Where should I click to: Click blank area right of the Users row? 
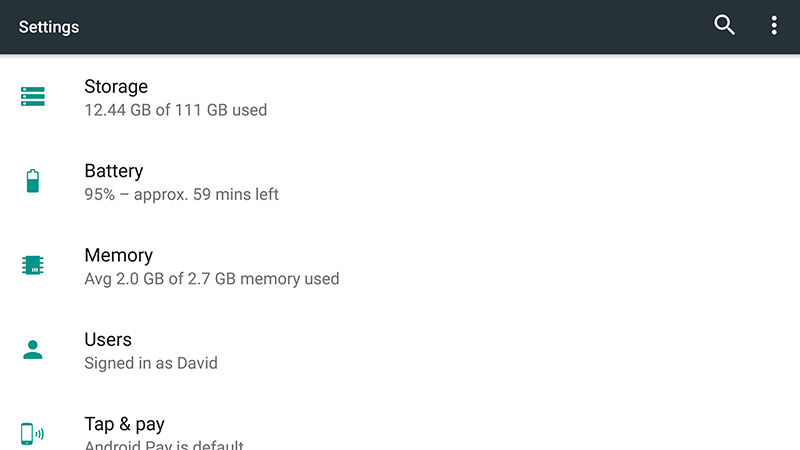(550, 350)
